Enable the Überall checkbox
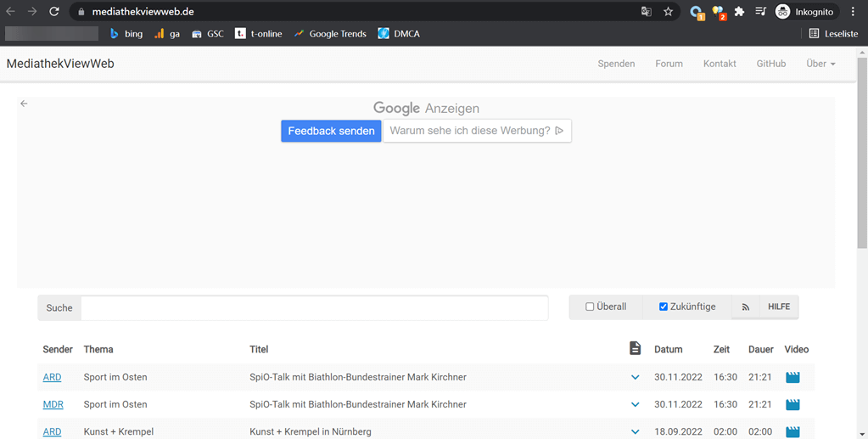 tap(590, 307)
